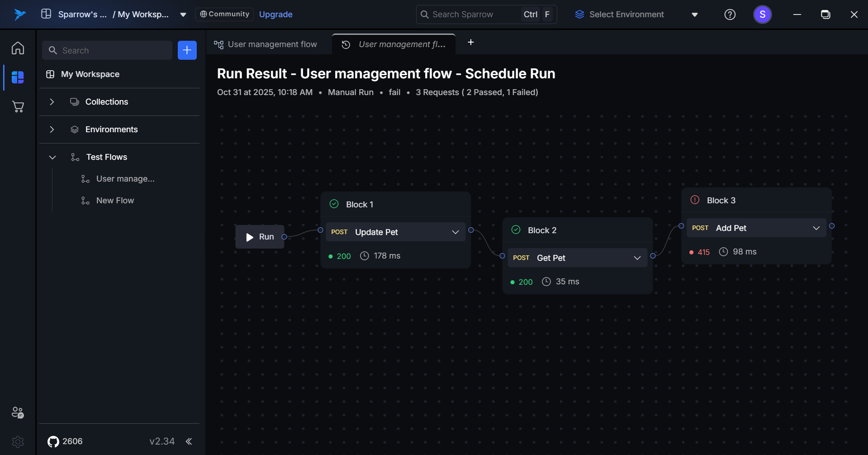Click the marketplace cart icon in sidebar
This screenshot has width=868, height=455.
(18, 106)
